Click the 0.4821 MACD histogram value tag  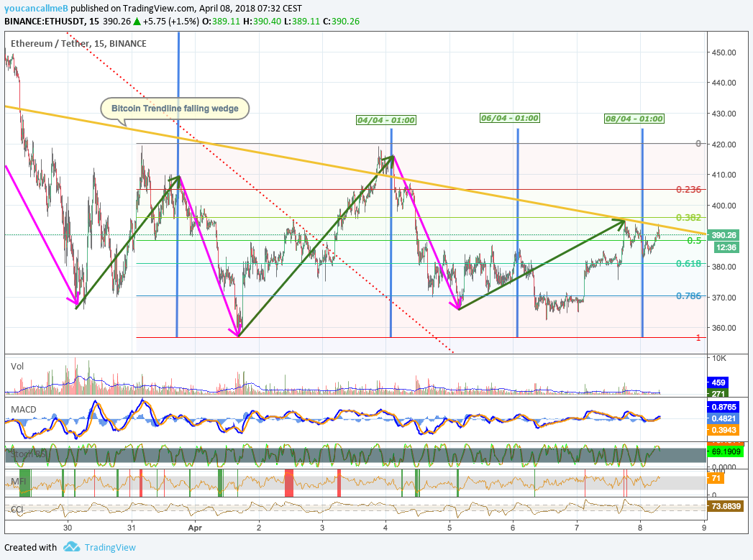[724, 418]
